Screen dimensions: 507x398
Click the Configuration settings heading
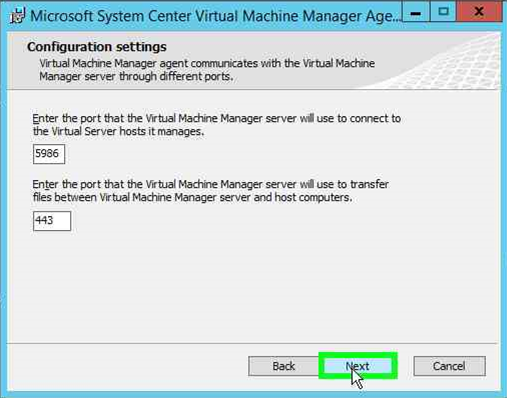coord(97,47)
